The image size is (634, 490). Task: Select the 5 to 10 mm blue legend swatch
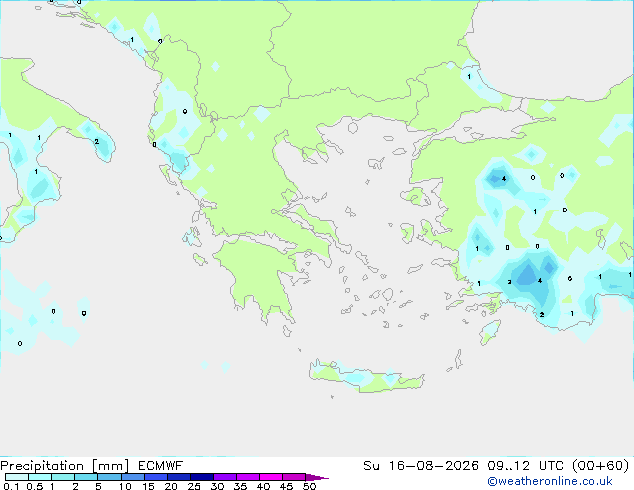[x=109, y=477]
